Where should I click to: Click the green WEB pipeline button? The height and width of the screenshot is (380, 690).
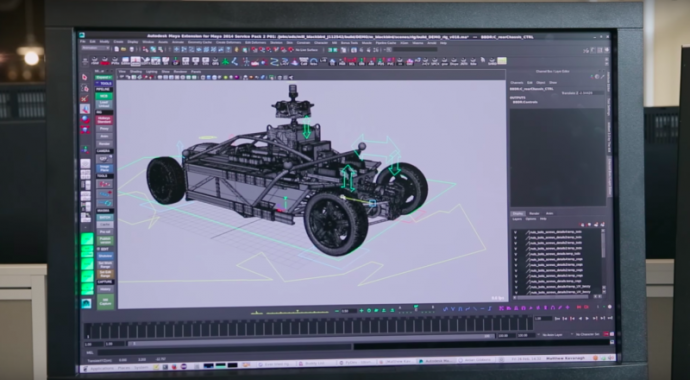tap(104, 96)
